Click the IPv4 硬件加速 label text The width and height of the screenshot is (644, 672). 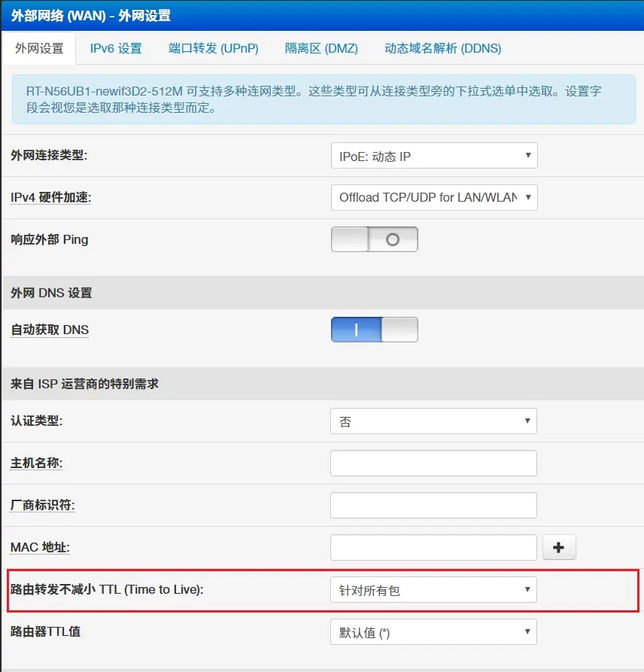[x=51, y=198]
